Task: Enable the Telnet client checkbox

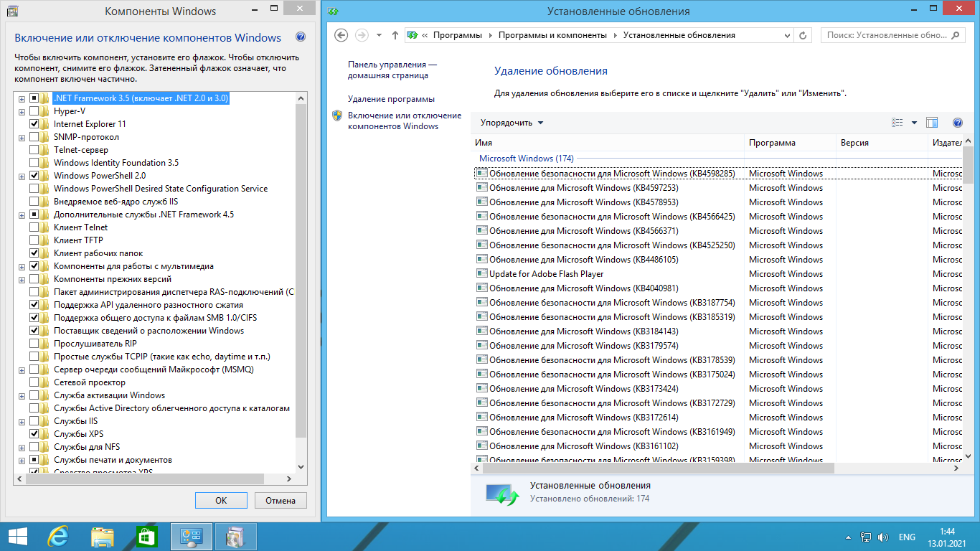Action: [x=34, y=227]
